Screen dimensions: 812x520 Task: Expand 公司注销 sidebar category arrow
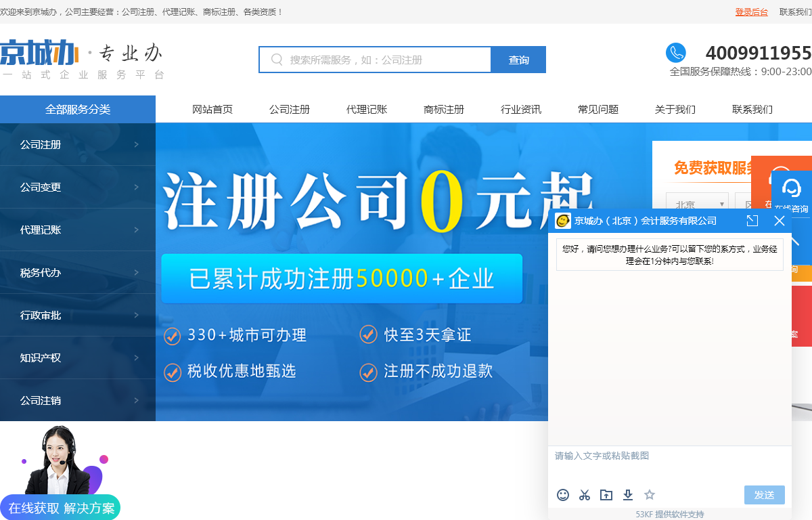click(x=136, y=400)
